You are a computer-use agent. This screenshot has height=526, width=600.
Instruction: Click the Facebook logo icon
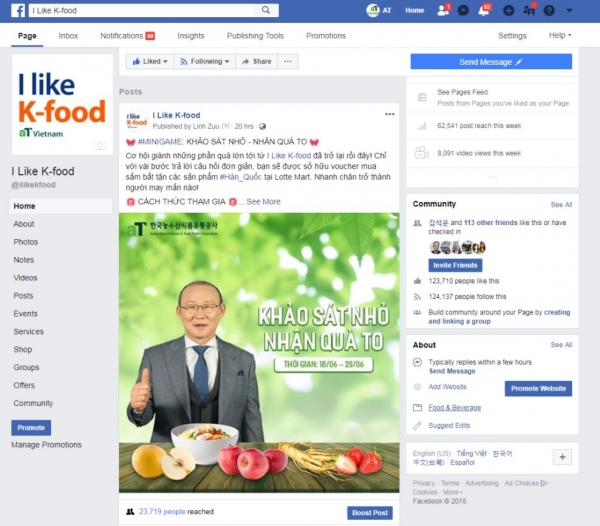[18, 10]
